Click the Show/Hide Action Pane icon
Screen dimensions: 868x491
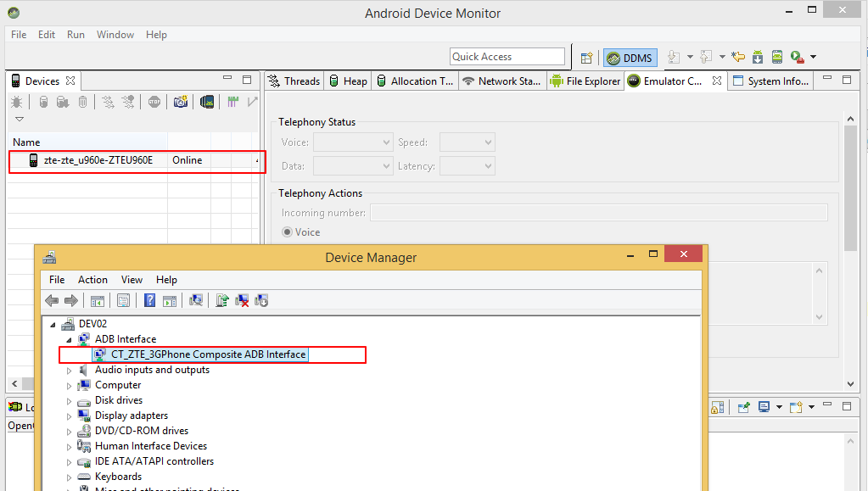tap(170, 301)
